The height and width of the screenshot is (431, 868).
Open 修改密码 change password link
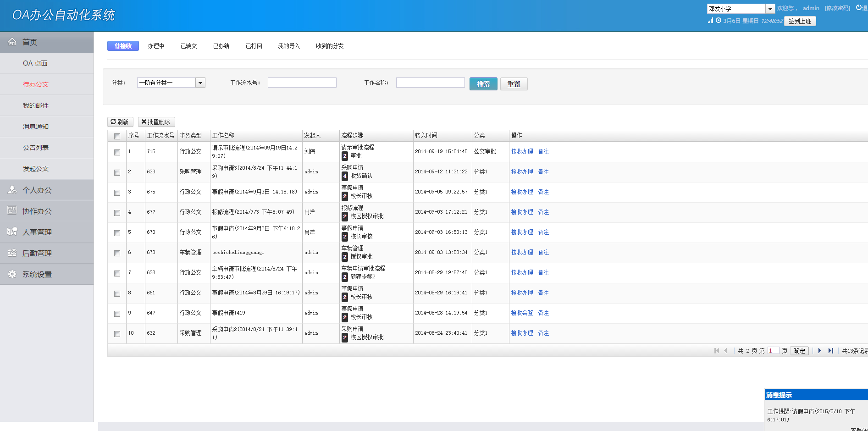[x=837, y=8]
